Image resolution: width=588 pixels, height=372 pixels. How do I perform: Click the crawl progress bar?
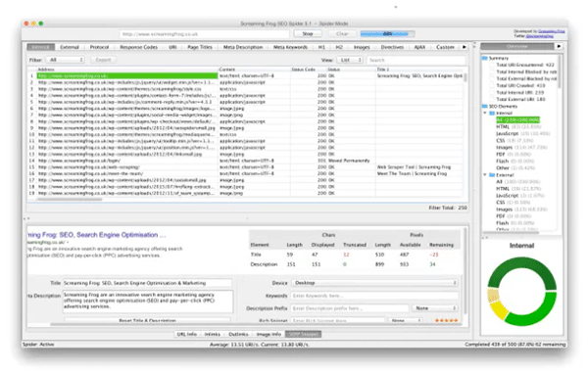[387, 33]
